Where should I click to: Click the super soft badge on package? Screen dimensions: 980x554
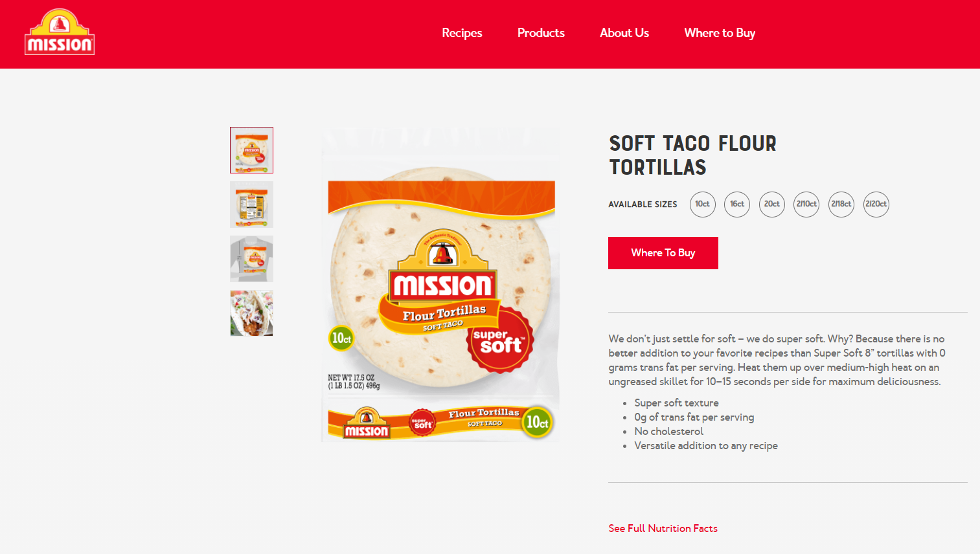click(x=500, y=340)
